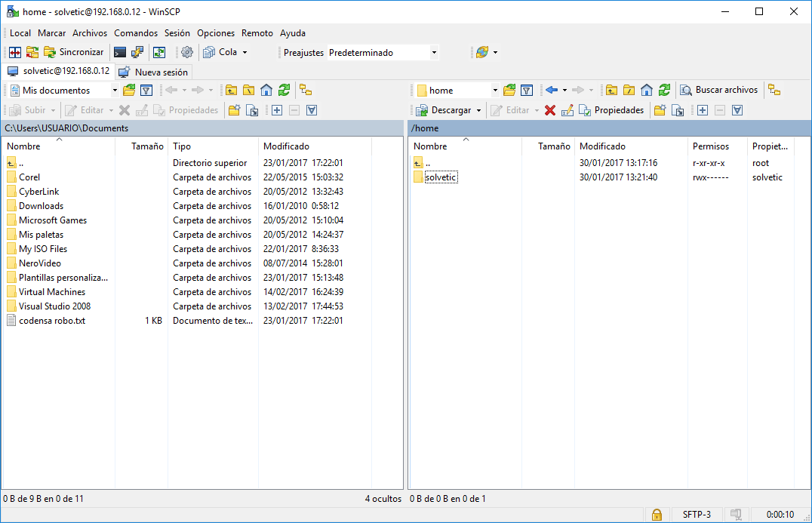This screenshot has height=523, width=812.
Task: Create a new remote folder icon
Action: point(660,109)
